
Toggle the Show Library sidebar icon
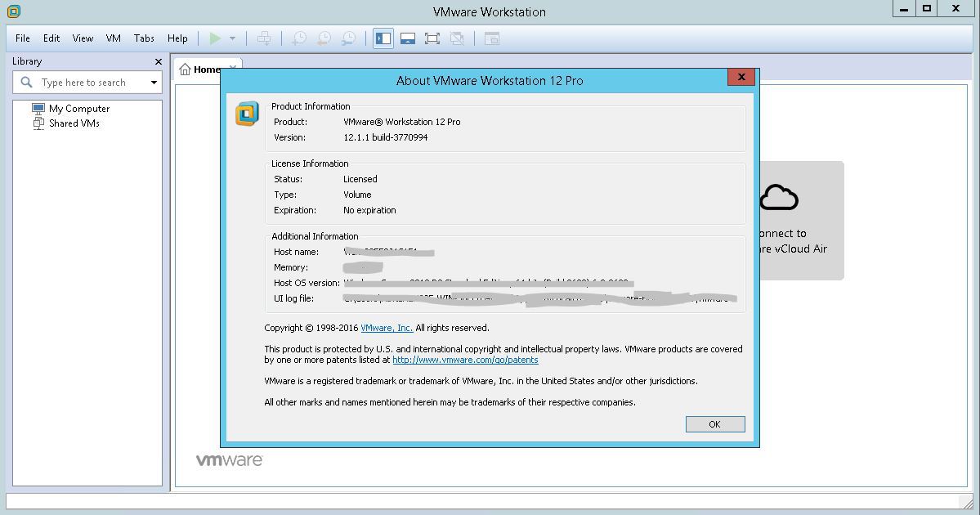[x=383, y=38]
